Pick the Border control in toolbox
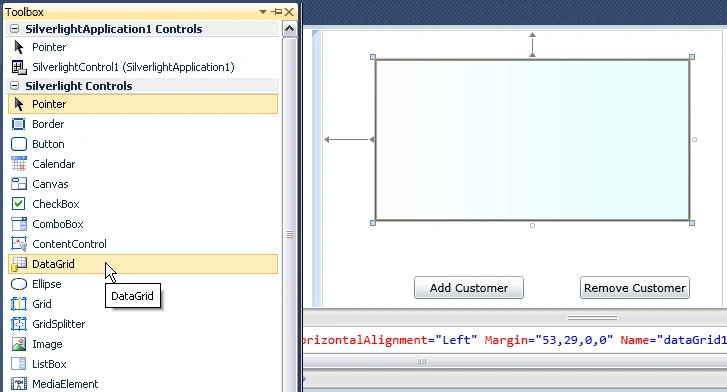 tap(143, 124)
